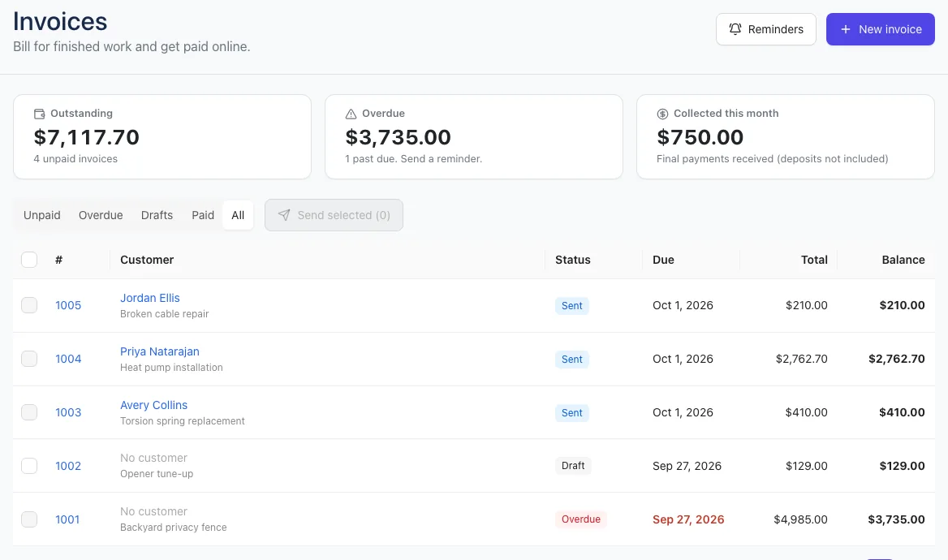Viewport: 948px width, 560px height.
Task: Click the plus icon on New invoice
Action: pos(846,29)
